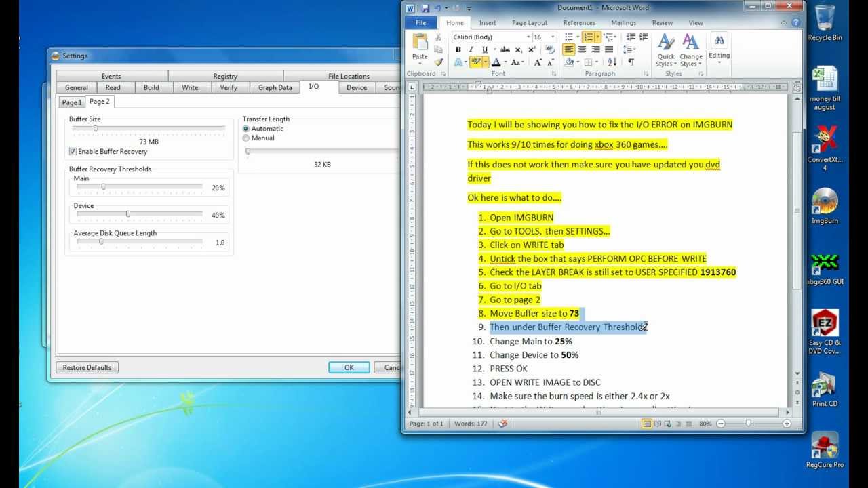
Task: Select the Format Painter brush icon
Action: tap(438, 62)
